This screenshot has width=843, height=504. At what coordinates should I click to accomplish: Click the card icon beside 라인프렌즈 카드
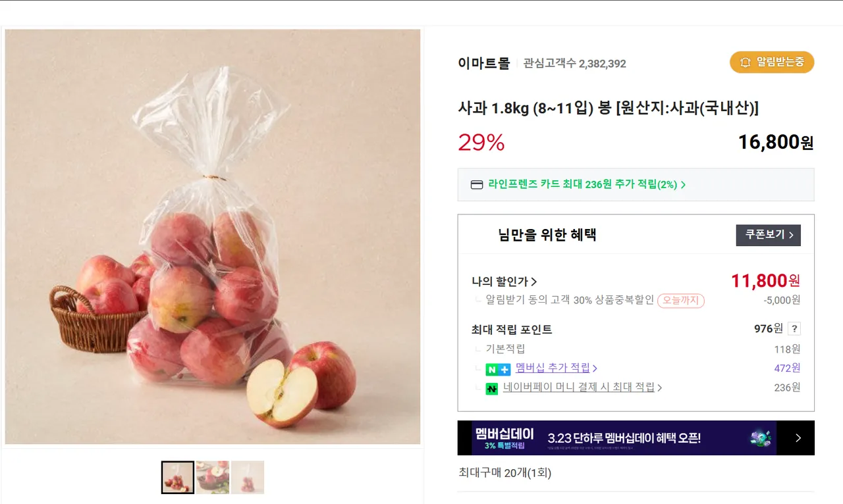coord(477,185)
